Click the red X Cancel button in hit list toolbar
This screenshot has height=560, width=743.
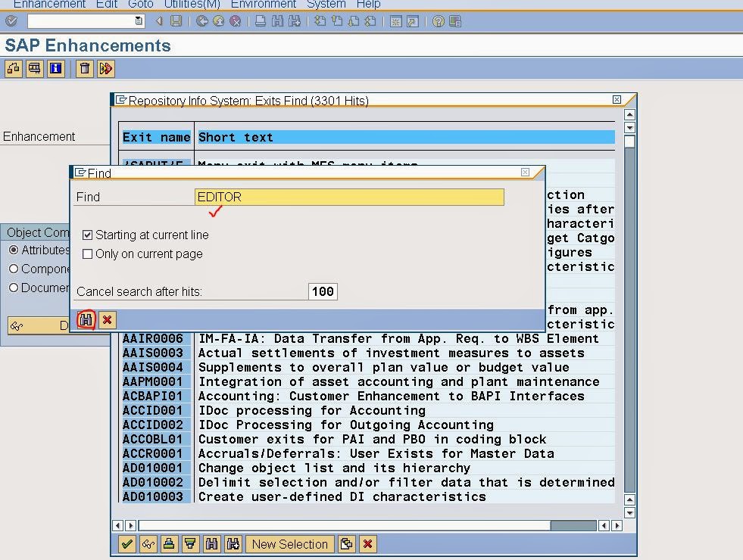coord(367,544)
